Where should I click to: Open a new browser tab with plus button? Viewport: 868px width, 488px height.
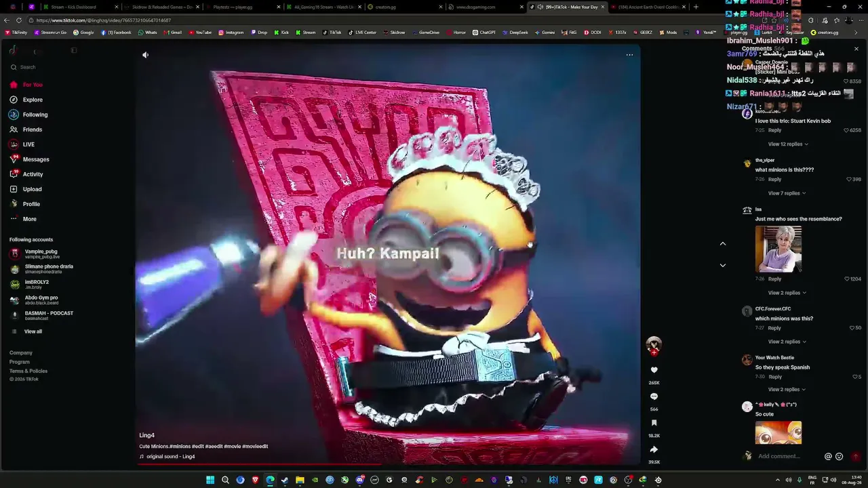[x=696, y=7]
